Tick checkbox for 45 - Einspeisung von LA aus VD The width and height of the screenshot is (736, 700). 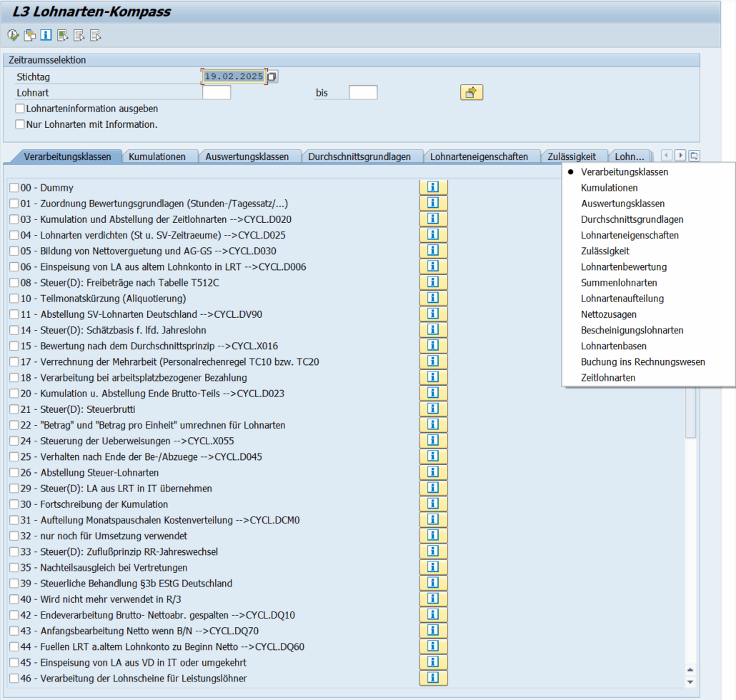[x=14, y=662]
